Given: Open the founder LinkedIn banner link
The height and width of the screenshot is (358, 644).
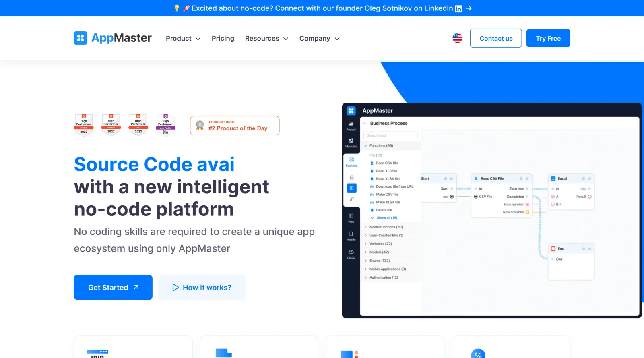Looking at the screenshot, I should [x=322, y=8].
